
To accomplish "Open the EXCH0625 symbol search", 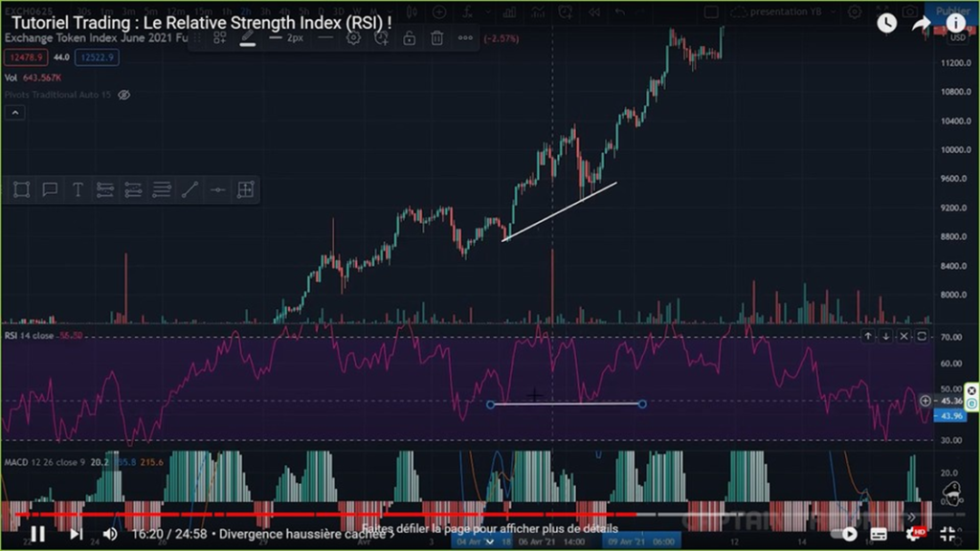I will 29,11.
